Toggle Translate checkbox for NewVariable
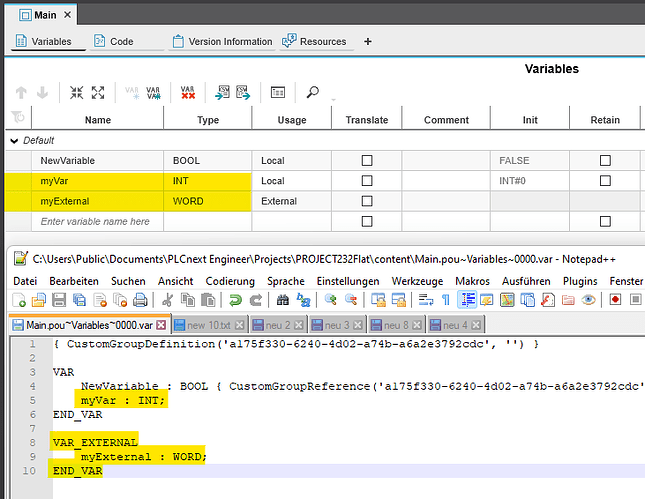The image size is (645, 499). pos(367,160)
